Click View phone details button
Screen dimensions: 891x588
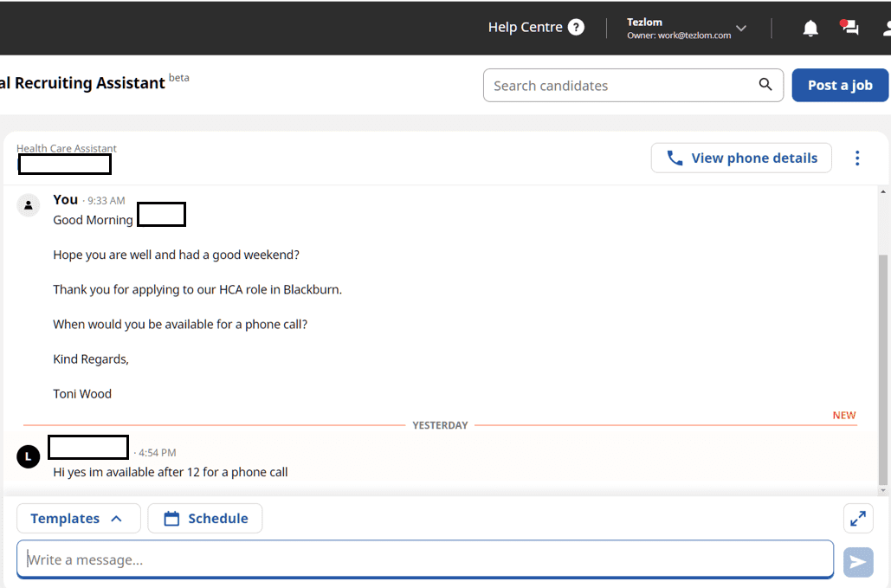pyautogui.click(x=741, y=158)
